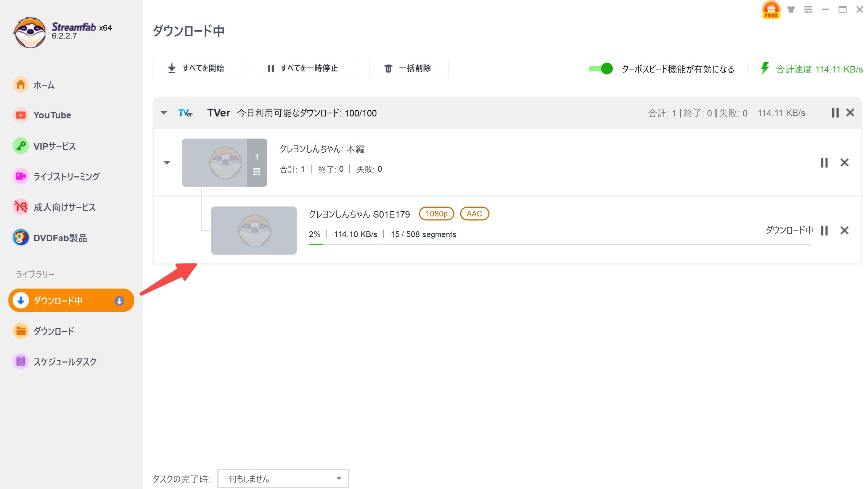Viewport: 868px width, 489px height.
Task: Click すべてを一時停止 button
Action: coord(306,68)
